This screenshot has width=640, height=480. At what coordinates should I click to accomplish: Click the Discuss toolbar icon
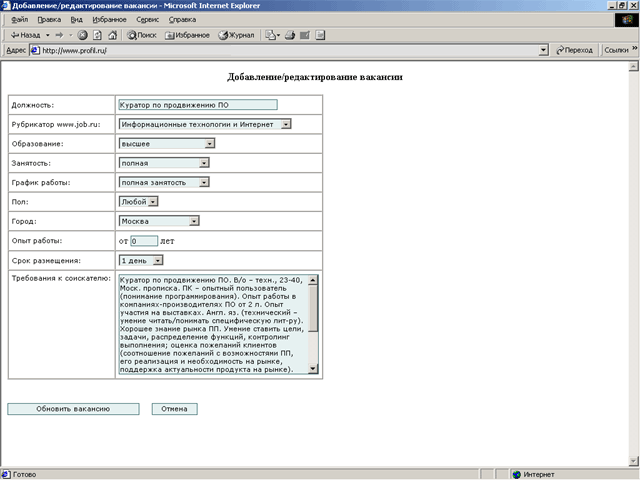(x=320, y=35)
